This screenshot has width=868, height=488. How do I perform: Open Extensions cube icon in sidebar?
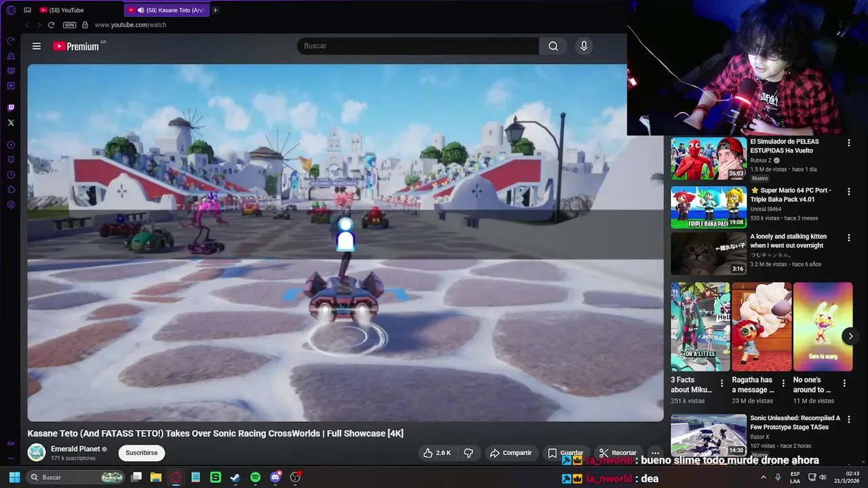click(x=11, y=190)
